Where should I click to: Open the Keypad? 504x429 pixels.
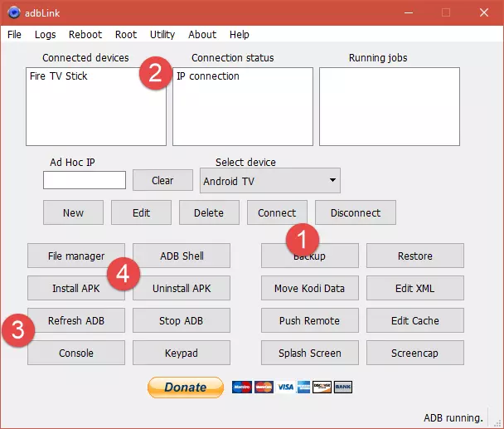(182, 353)
